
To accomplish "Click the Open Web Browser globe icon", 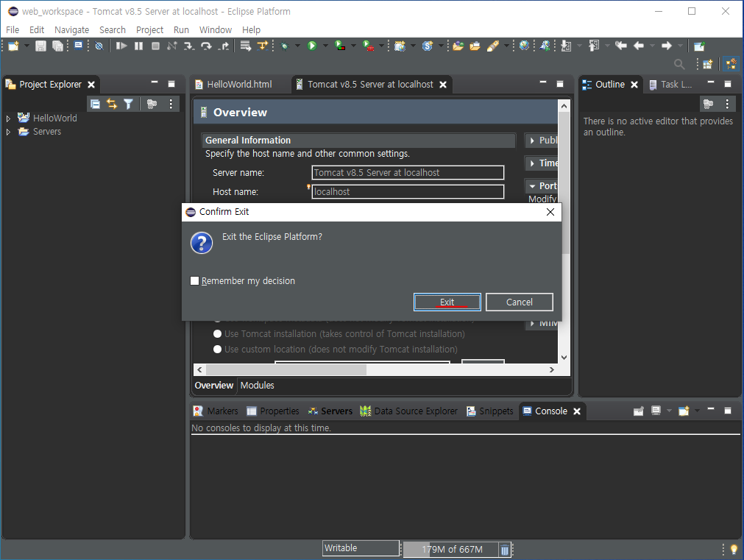I will [x=524, y=46].
